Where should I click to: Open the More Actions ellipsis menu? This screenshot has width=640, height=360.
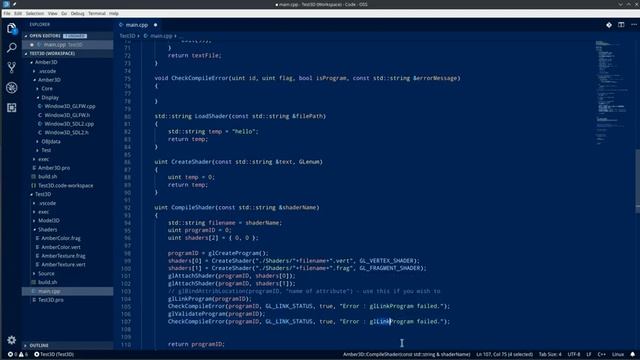(x=633, y=25)
